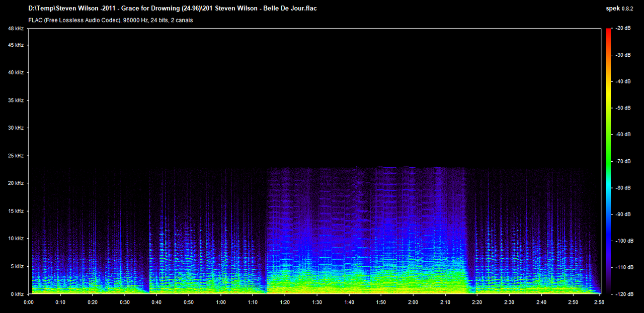The image size is (644, 313).
Task: Click the 10 kHz frequency label
Action: 16,239
